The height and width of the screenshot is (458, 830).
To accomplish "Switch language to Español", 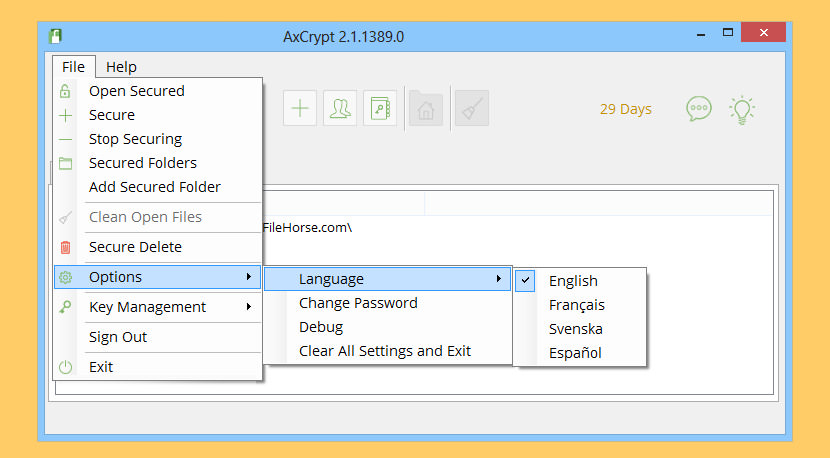I will [581, 353].
